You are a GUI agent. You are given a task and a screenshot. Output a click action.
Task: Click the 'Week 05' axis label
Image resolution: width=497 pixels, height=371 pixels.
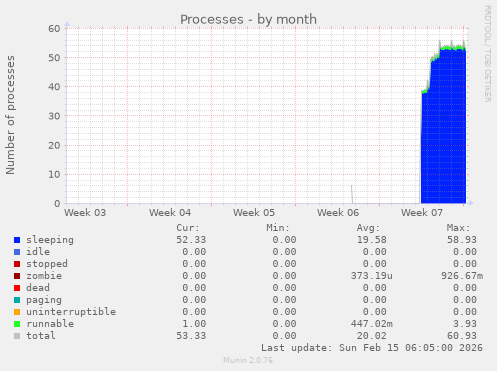point(254,213)
